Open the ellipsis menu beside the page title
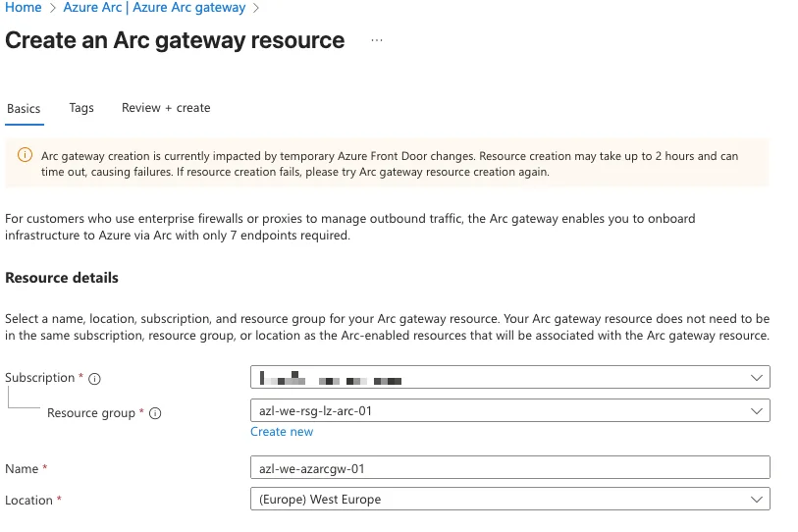Viewport: 798px width, 532px height. click(x=376, y=41)
